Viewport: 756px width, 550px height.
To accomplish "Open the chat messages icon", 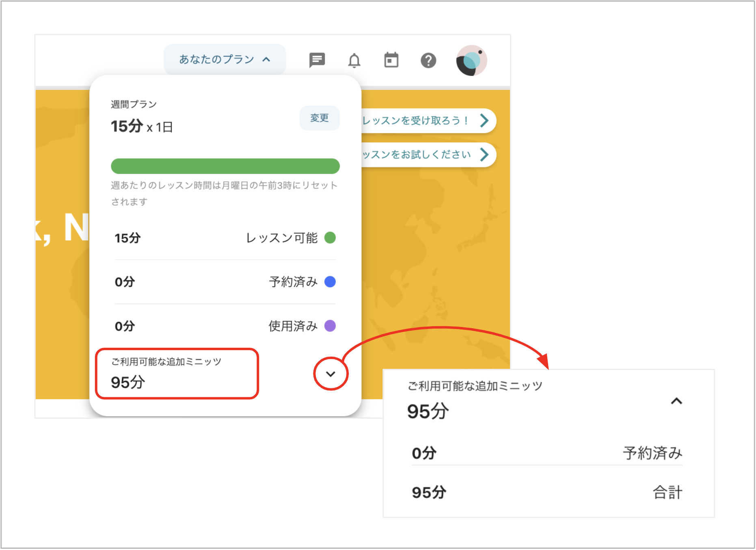I will click(x=317, y=60).
